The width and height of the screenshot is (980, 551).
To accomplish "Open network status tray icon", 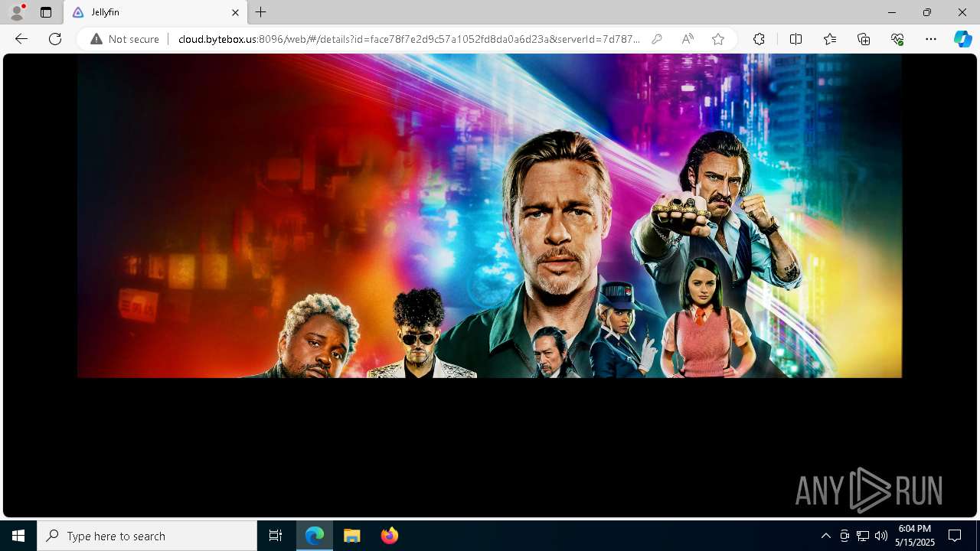I will click(863, 536).
